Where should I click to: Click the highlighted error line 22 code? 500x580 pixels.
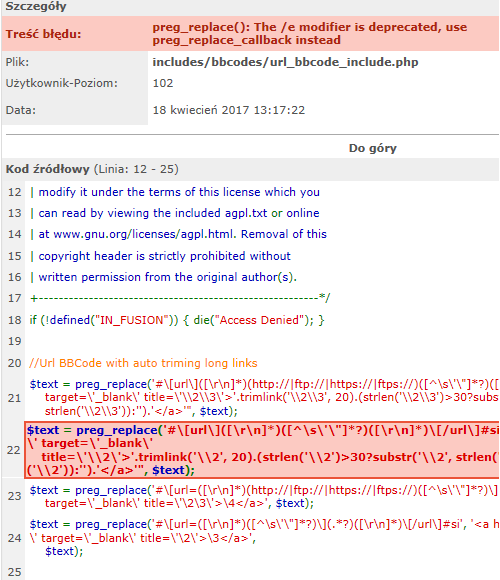click(x=262, y=450)
